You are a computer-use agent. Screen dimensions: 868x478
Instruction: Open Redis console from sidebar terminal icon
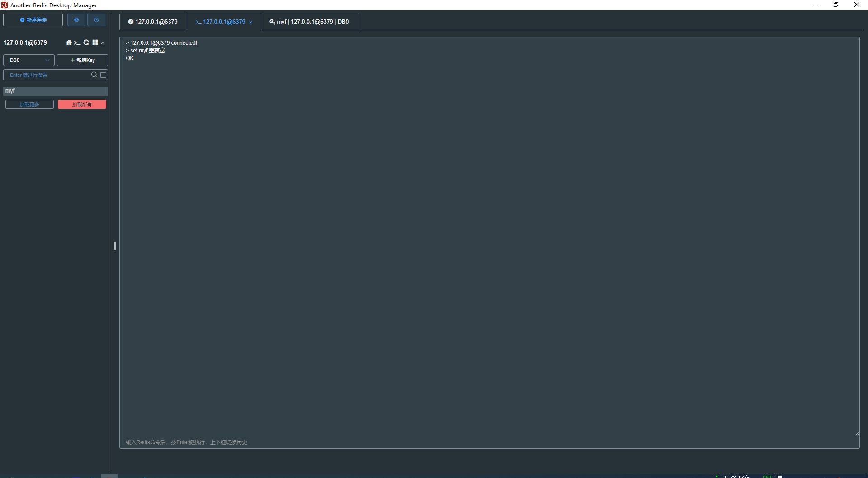tap(77, 42)
